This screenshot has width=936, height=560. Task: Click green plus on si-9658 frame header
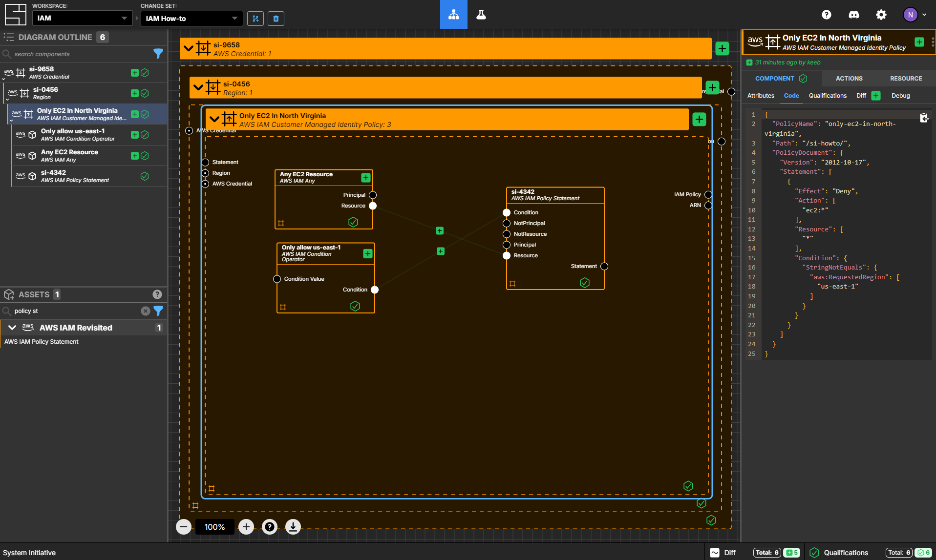pos(722,48)
